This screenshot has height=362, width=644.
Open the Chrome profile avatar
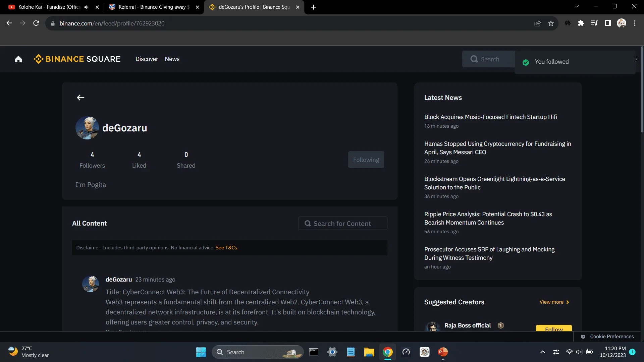(x=622, y=23)
